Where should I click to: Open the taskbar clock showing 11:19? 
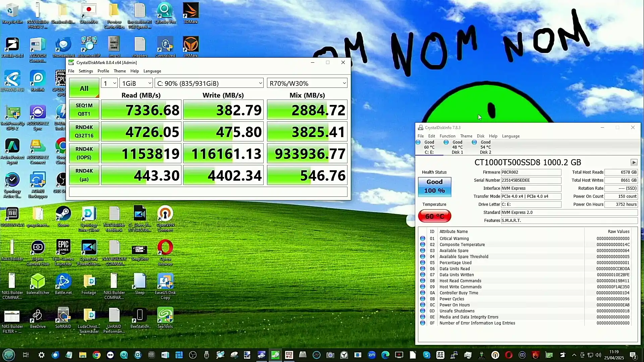(614, 355)
